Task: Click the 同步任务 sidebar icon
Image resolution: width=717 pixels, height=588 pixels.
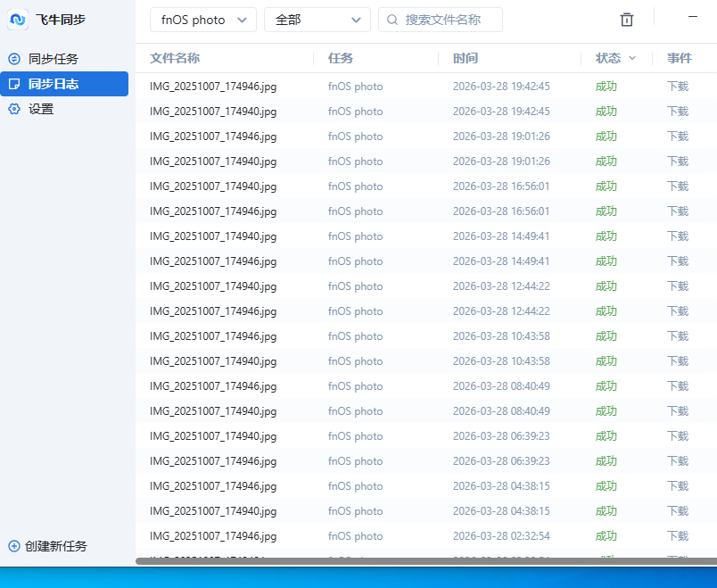Action: click(14, 59)
